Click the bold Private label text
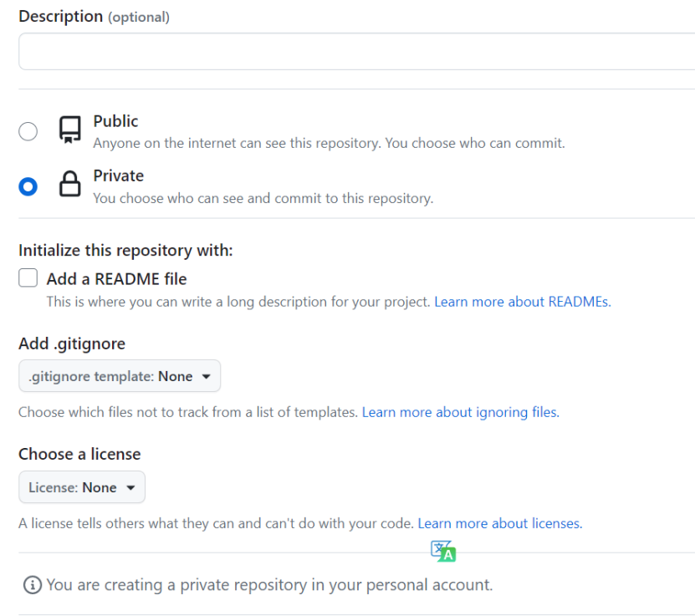Image resolution: width=695 pixels, height=616 pixels. click(x=118, y=176)
